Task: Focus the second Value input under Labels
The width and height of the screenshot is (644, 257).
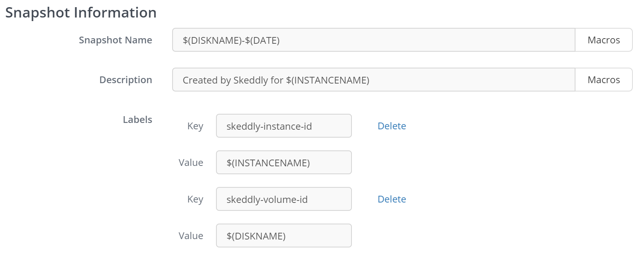Action: [283, 236]
